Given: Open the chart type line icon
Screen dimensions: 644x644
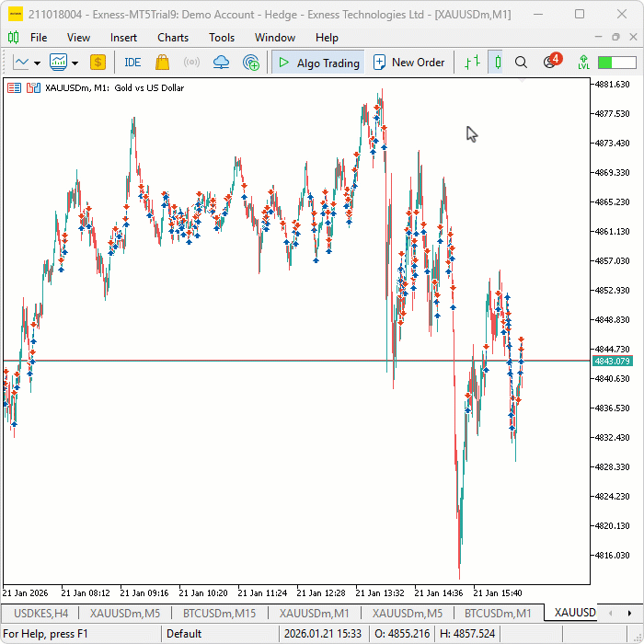Looking at the screenshot, I should click(x=20, y=63).
